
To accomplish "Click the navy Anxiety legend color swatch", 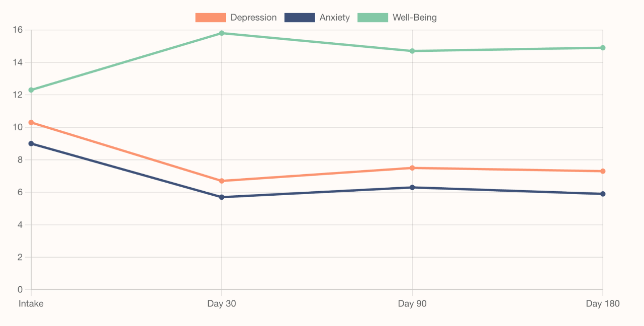I will click(x=300, y=18).
